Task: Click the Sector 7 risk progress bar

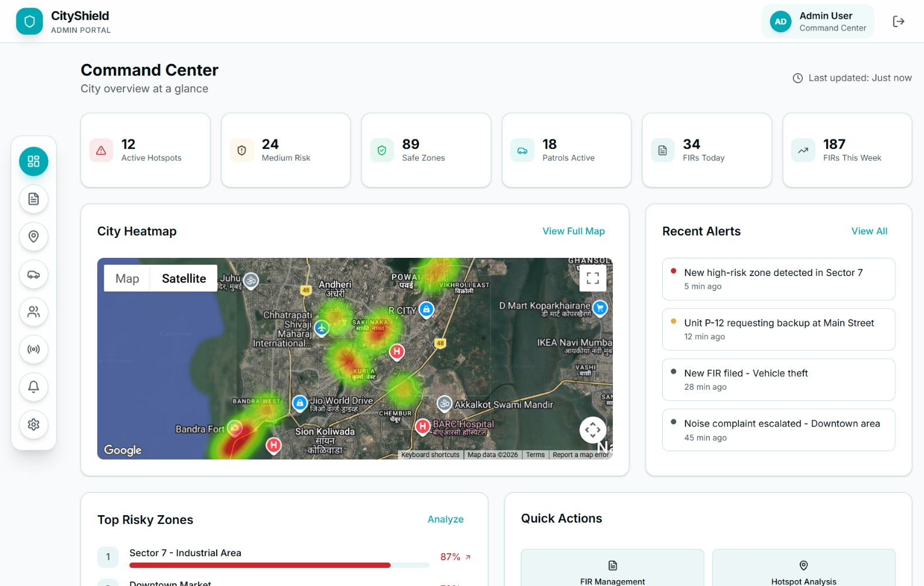Action: pos(279,565)
